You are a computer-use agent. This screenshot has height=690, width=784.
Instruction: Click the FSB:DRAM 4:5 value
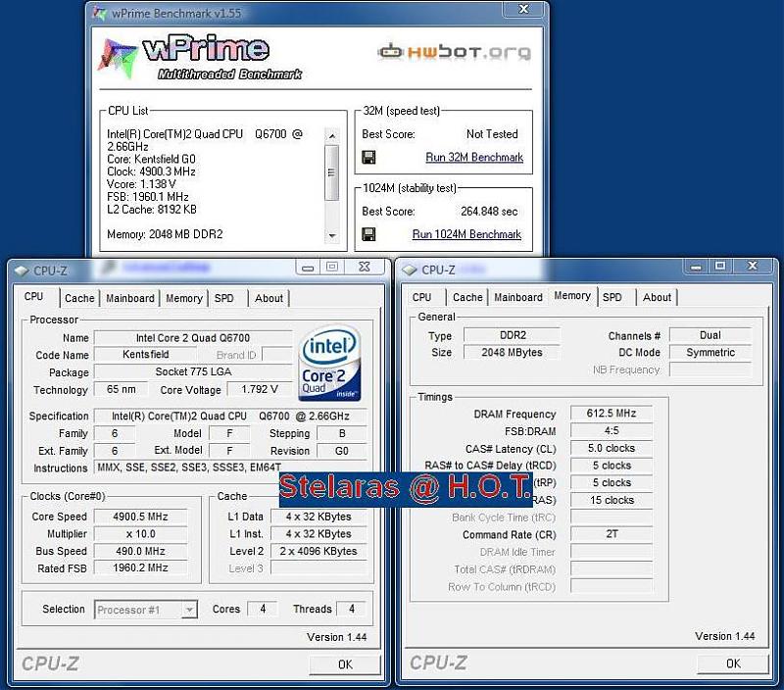[x=611, y=431]
